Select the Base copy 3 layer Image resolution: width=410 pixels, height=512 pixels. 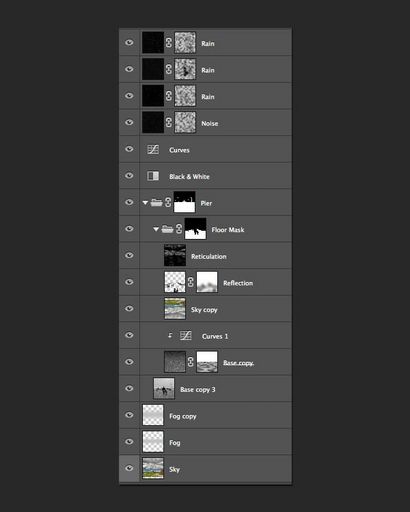point(215,389)
